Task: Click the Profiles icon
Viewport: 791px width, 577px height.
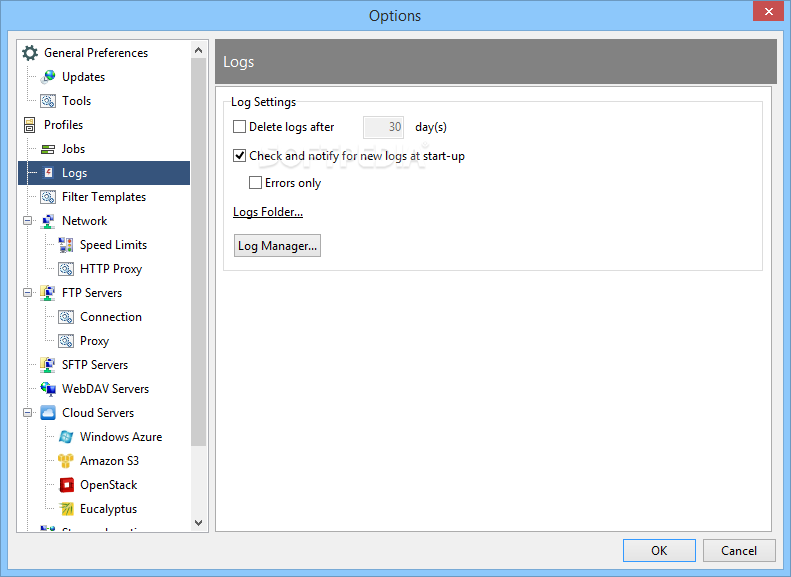Action: click(30, 125)
